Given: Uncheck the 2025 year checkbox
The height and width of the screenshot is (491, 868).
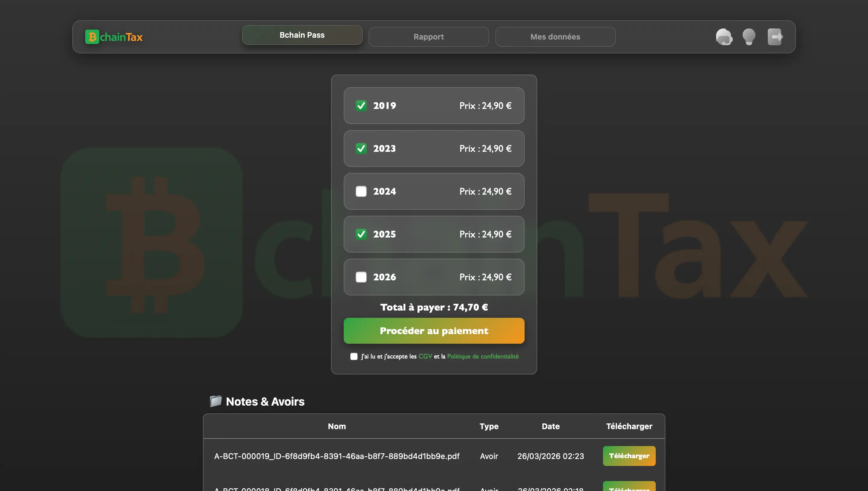Looking at the screenshot, I should point(361,234).
